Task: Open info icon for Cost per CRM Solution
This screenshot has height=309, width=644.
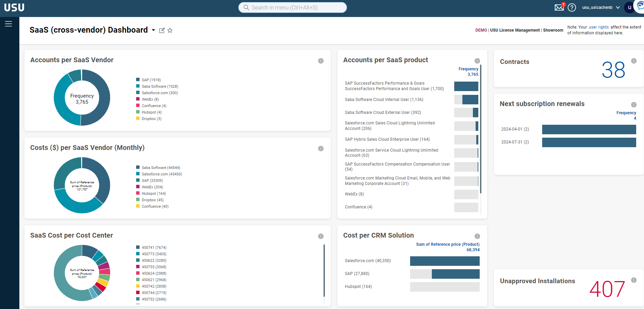Action: (477, 236)
